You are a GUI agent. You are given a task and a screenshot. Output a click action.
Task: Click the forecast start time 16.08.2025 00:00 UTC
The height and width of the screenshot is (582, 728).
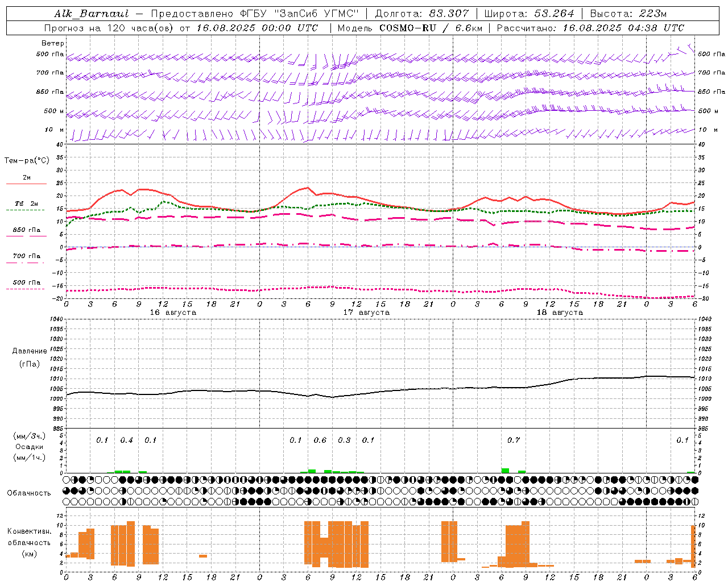point(257,28)
